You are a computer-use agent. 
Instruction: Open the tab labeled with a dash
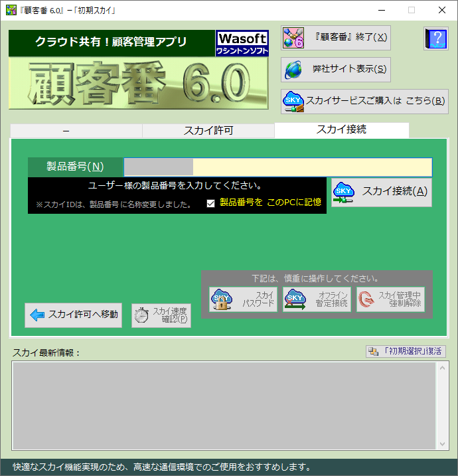[x=76, y=131]
